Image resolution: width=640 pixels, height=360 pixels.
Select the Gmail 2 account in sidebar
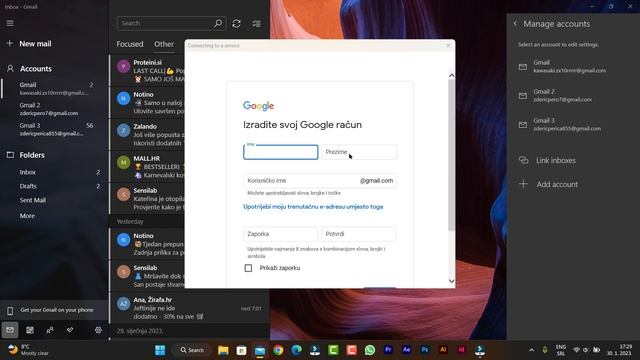pyautogui.click(x=54, y=109)
